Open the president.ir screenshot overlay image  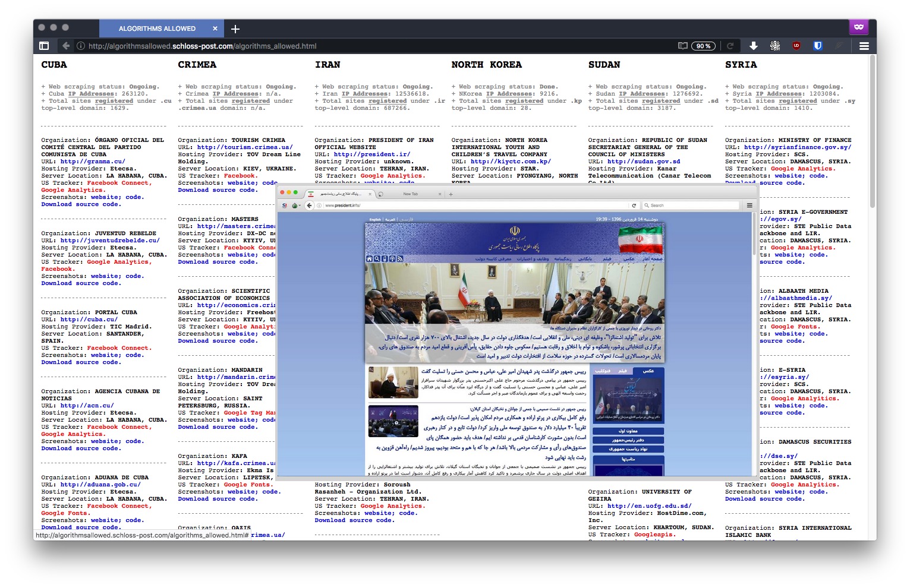(518, 332)
